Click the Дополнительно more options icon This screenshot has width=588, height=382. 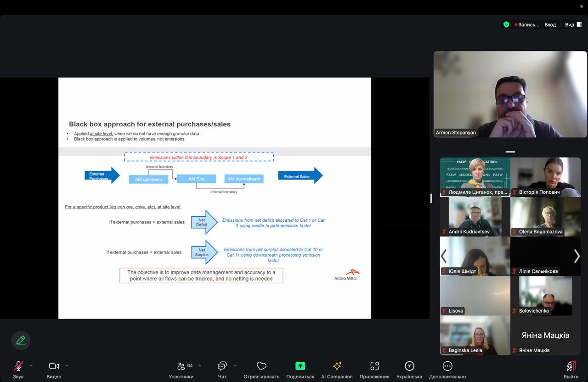click(x=447, y=366)
